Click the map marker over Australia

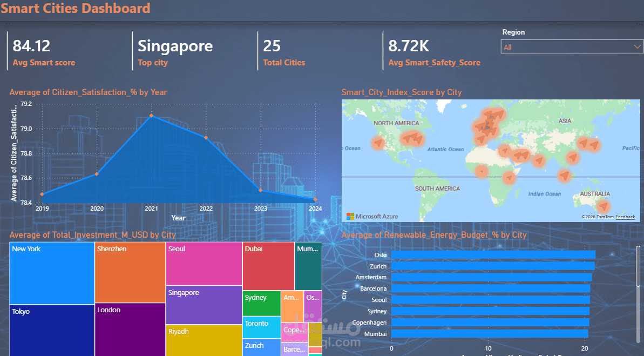coord(603,205)
